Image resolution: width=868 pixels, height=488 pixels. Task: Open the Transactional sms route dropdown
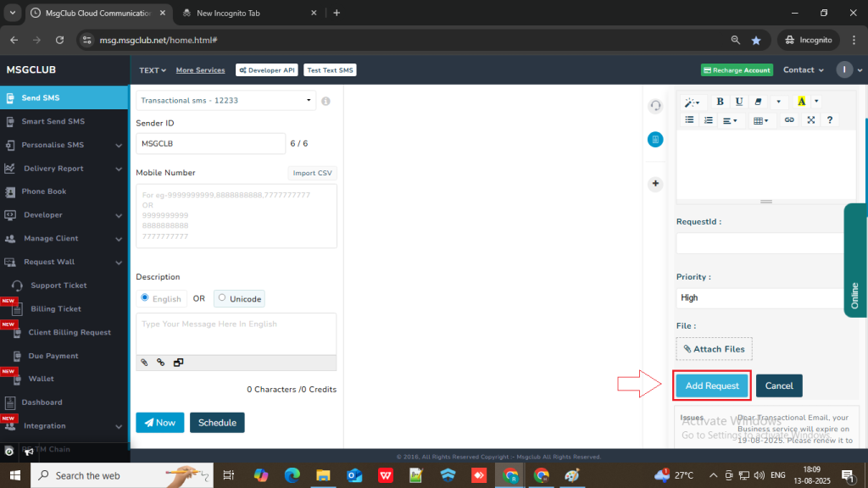tap(225, 100)
